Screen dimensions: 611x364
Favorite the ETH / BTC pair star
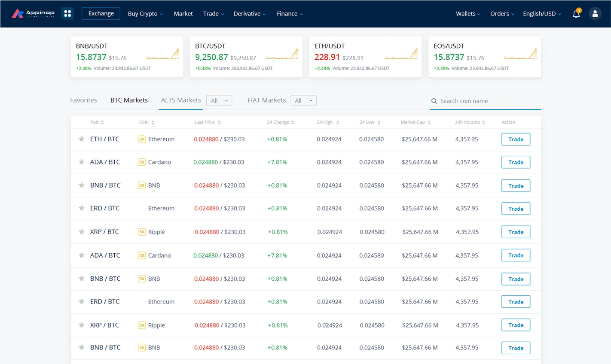point(81,139)
